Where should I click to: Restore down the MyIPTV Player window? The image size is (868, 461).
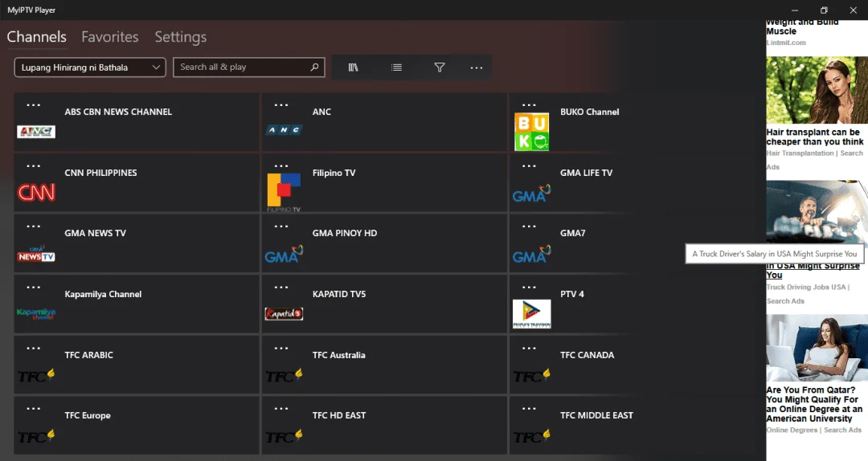click(x=824, y=10)
